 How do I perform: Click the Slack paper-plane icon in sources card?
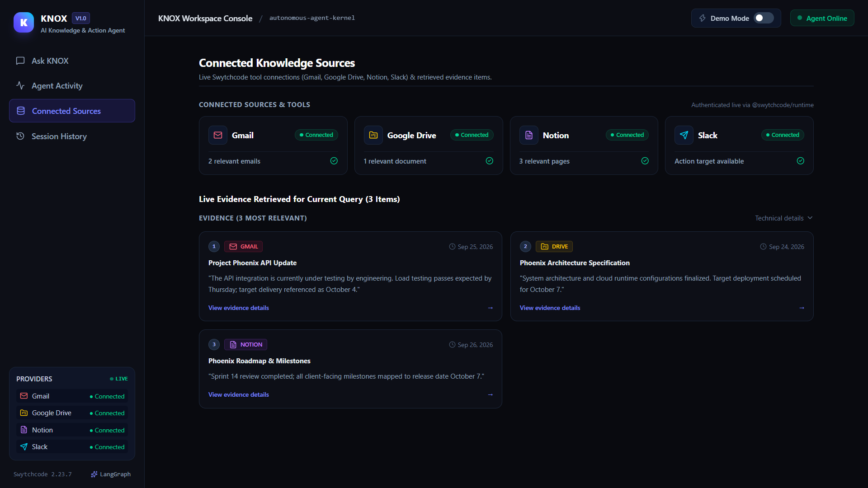[x=684, y=135]
